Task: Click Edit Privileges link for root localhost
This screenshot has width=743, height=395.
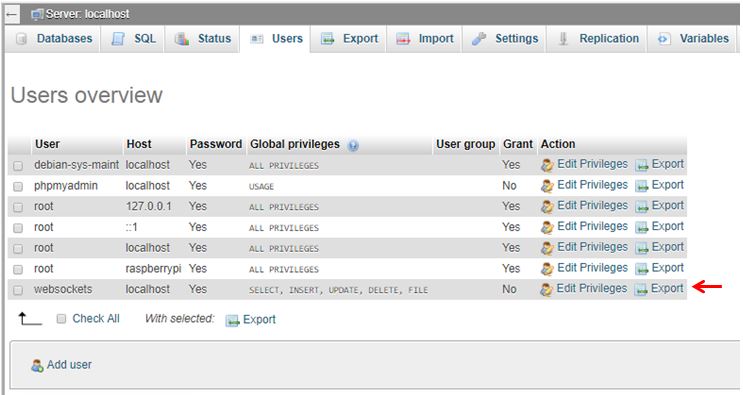Action: [x=592, y=247]
